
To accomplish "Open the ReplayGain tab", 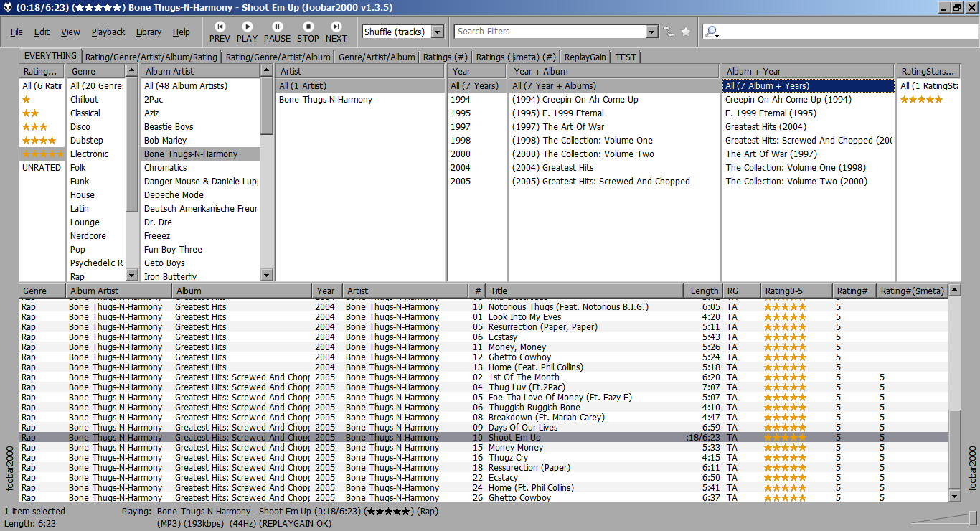I will [x=585, y=57].
